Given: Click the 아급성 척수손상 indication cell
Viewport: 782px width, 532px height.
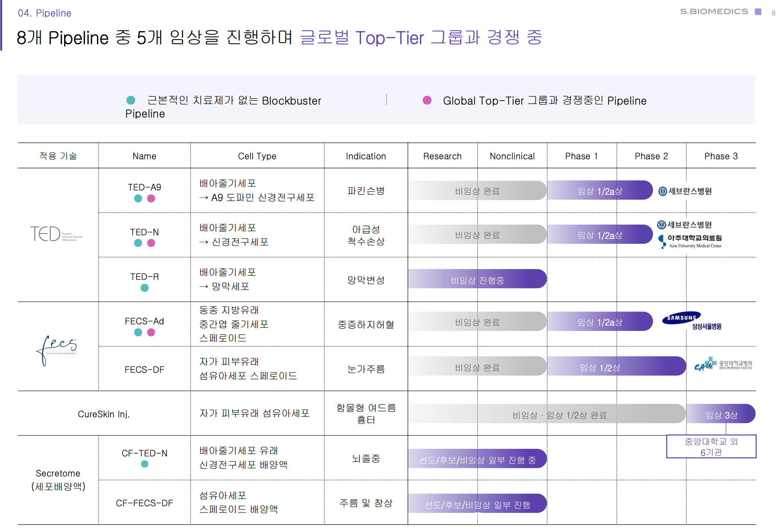Looking at the screenshot, I should 366,235.
